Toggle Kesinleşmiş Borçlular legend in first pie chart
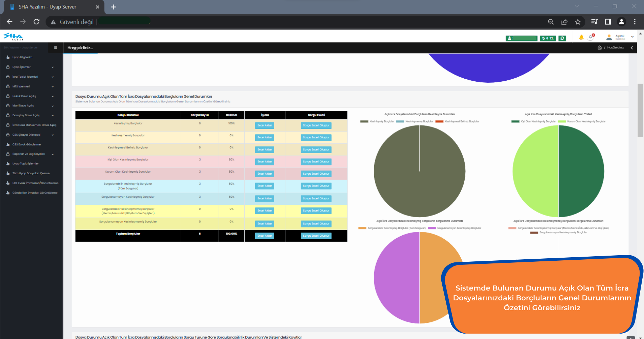This screenshot has height=339, width=644. click(377, 121)
